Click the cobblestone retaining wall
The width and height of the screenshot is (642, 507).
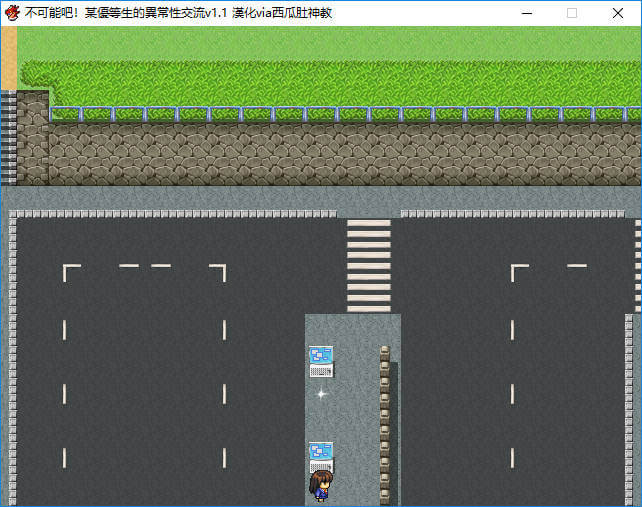(x=340, y=154)
